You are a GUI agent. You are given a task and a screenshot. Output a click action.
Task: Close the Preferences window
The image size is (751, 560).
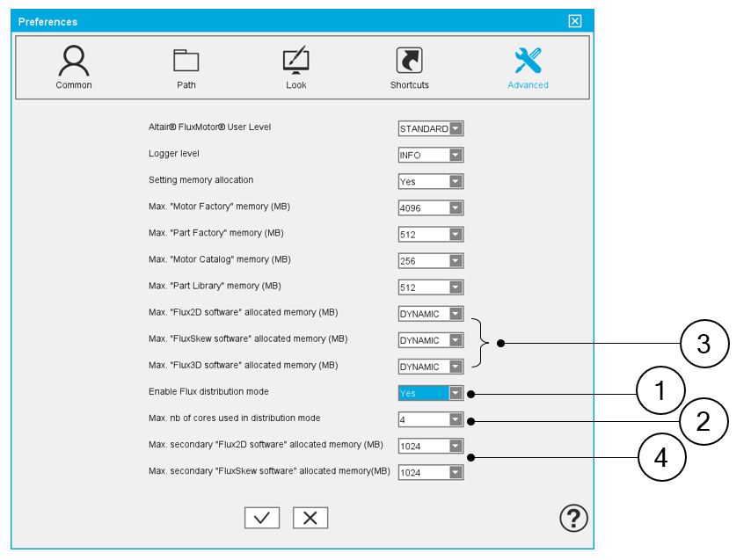tap(575, 21)
